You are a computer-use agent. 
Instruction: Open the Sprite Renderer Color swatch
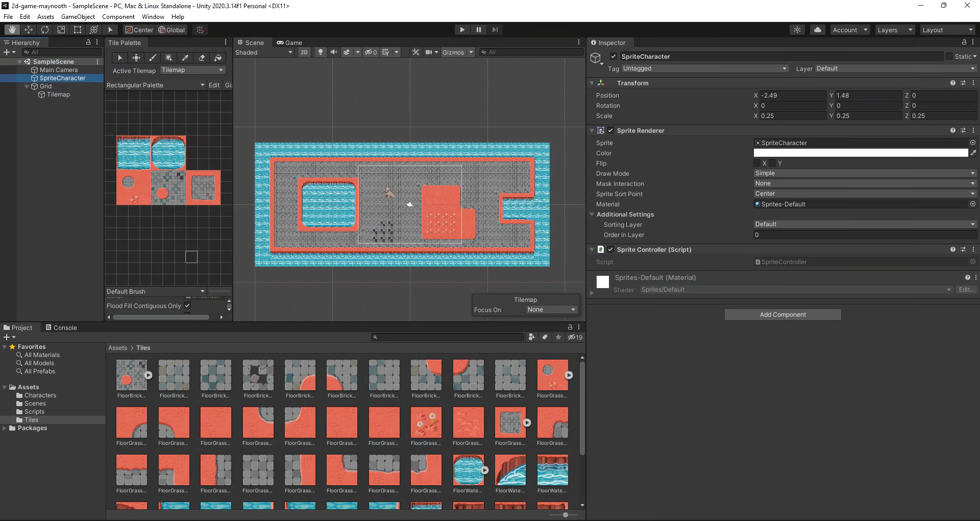[861, 153]
